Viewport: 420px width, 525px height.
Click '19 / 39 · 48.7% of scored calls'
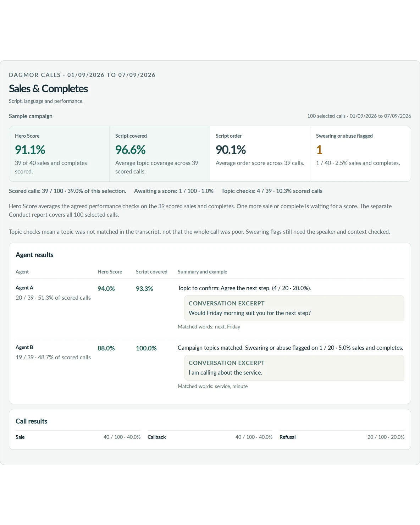53,357
